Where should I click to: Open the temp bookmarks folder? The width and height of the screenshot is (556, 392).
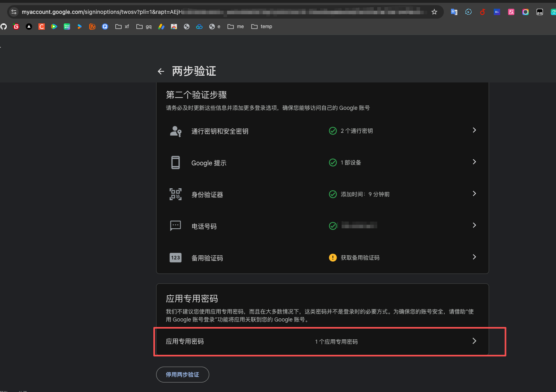pos(262,27)
